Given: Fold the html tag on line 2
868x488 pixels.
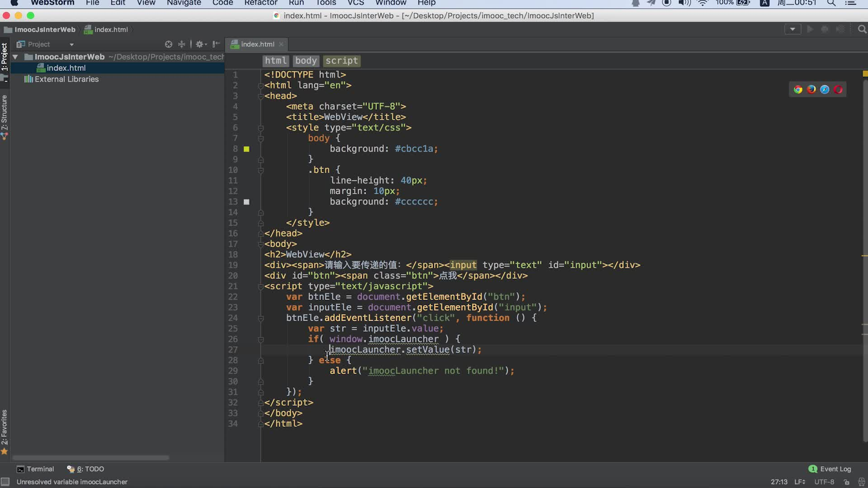Looking at the screenshot, I should coord(261,85).
